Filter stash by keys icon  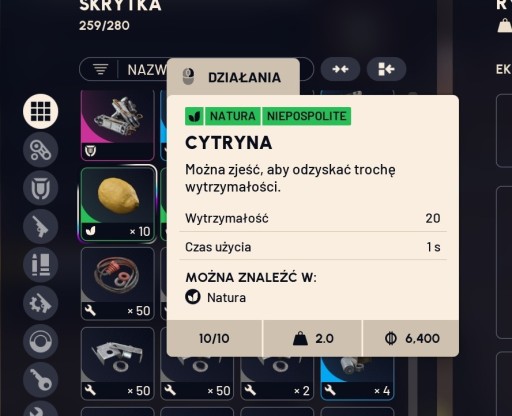[41, 380]
